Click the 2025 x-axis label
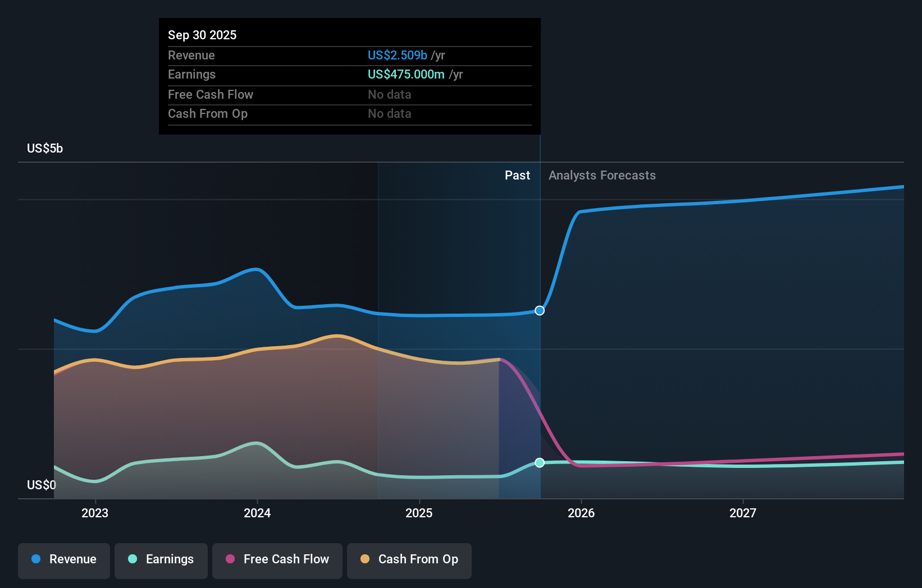922x588 pixels. (419, 513)
